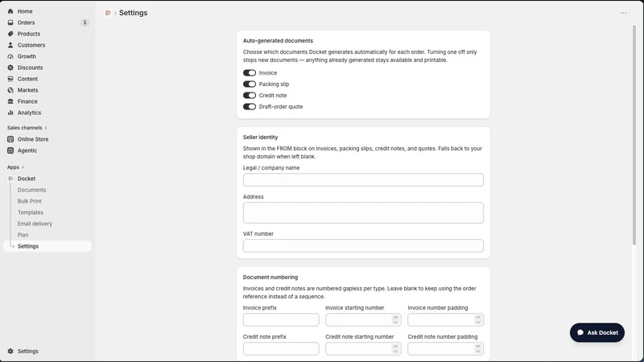Click the Docket app icon in sidebar
This screenshot has height=362, width=644.
pyautogui.click(x=10, y=179)
